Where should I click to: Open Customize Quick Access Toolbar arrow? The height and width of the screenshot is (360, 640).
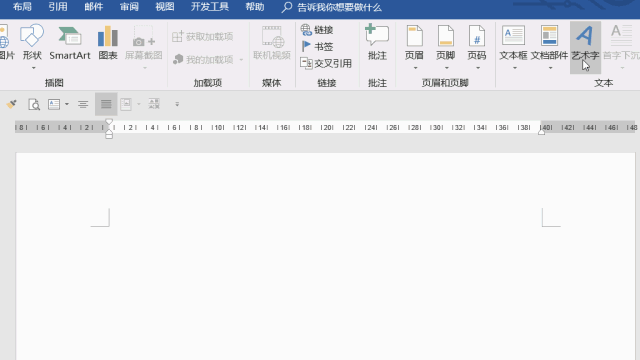point(177,104)
